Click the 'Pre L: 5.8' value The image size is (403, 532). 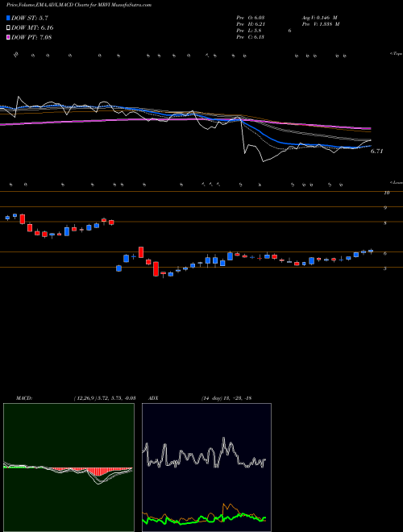click(x=249, y=31)
